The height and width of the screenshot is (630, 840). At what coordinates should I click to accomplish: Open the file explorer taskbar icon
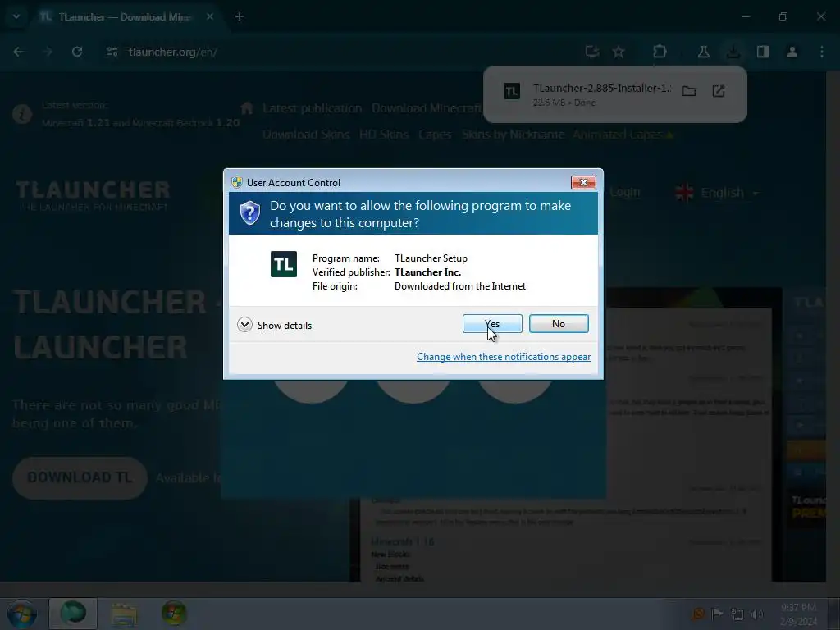[x=124, y=614]
